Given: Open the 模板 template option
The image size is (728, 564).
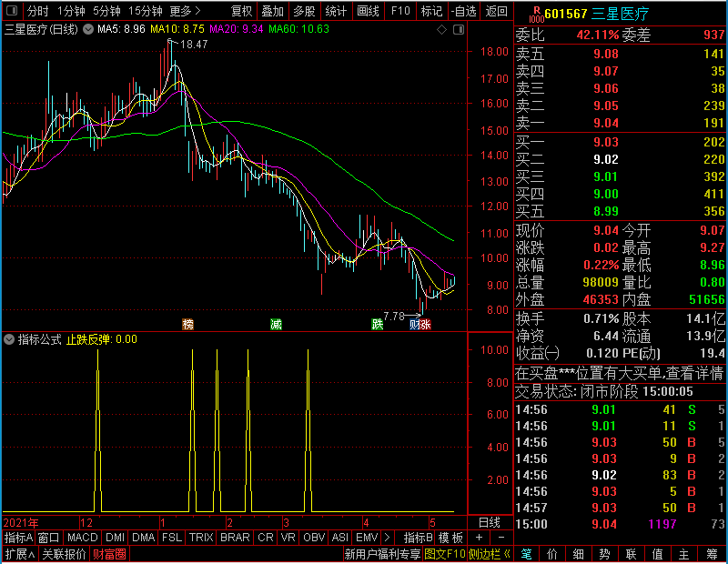Looking at the screenshot, I should click(x=450, y=538).
